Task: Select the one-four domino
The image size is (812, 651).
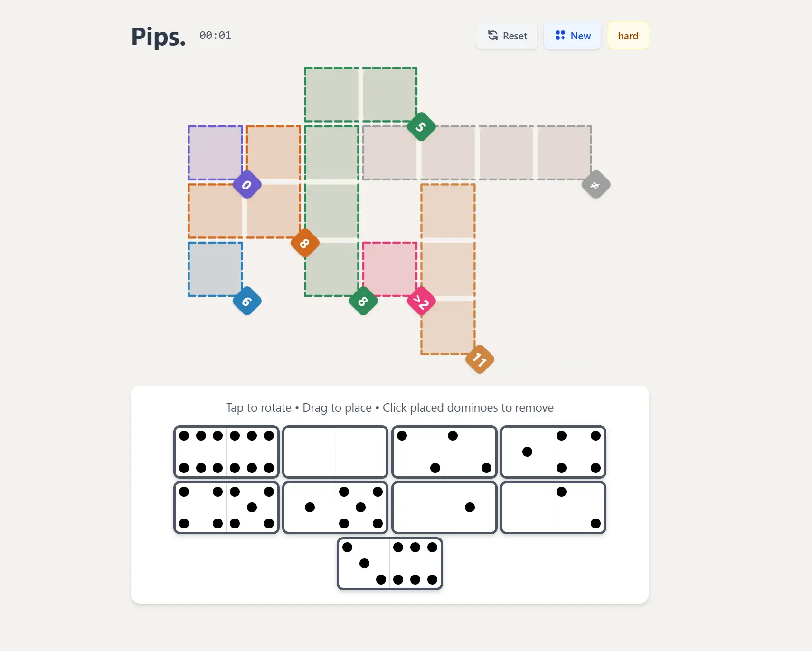Action: point(554,452)
